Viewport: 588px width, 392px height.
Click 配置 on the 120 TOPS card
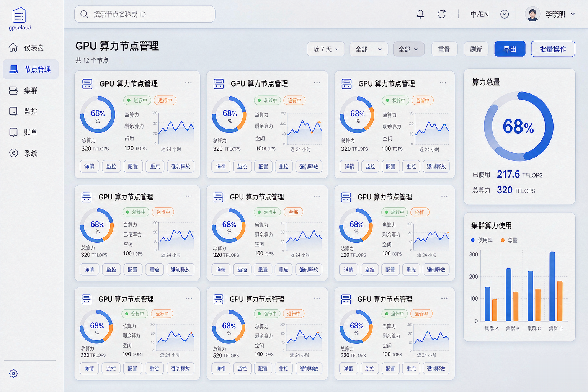133,167
